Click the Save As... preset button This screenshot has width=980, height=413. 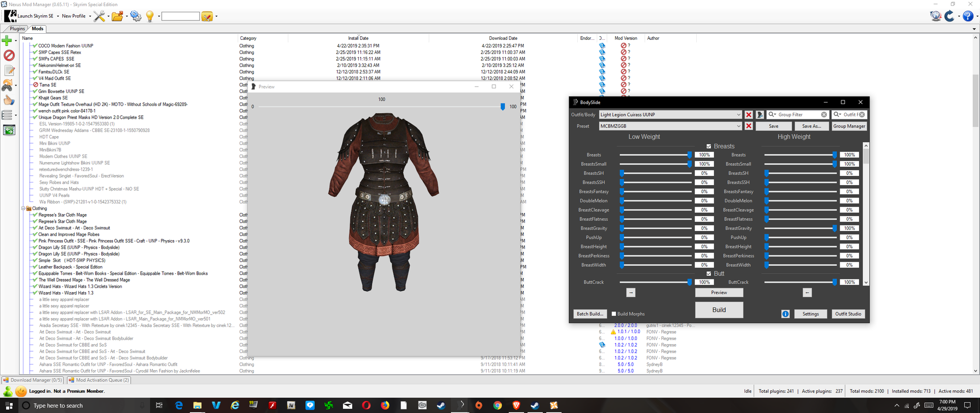pyautogui.click(x=812, y=126)
